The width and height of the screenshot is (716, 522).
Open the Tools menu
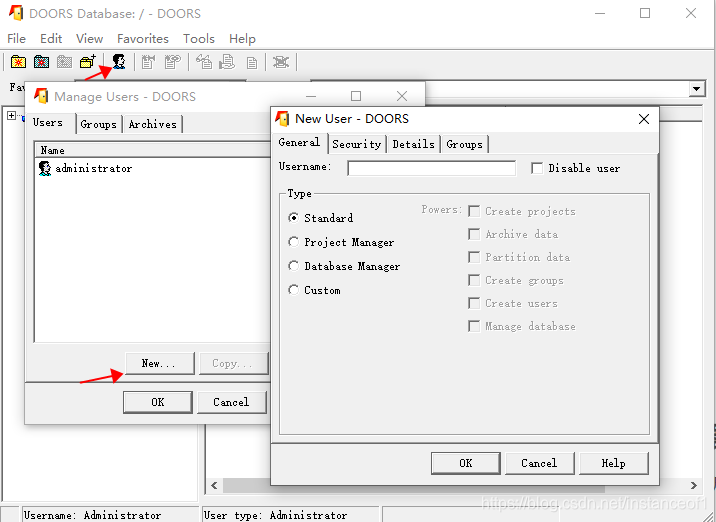tap(198, 39)
